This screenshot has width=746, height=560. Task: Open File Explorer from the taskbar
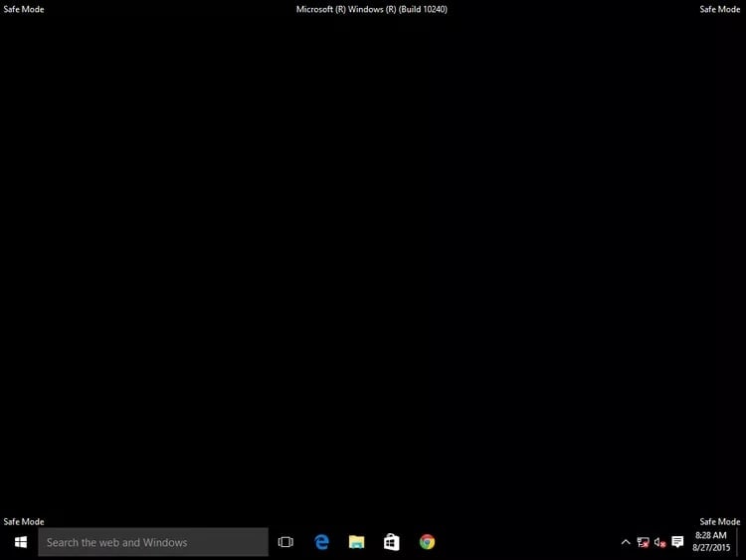[356, 542]
